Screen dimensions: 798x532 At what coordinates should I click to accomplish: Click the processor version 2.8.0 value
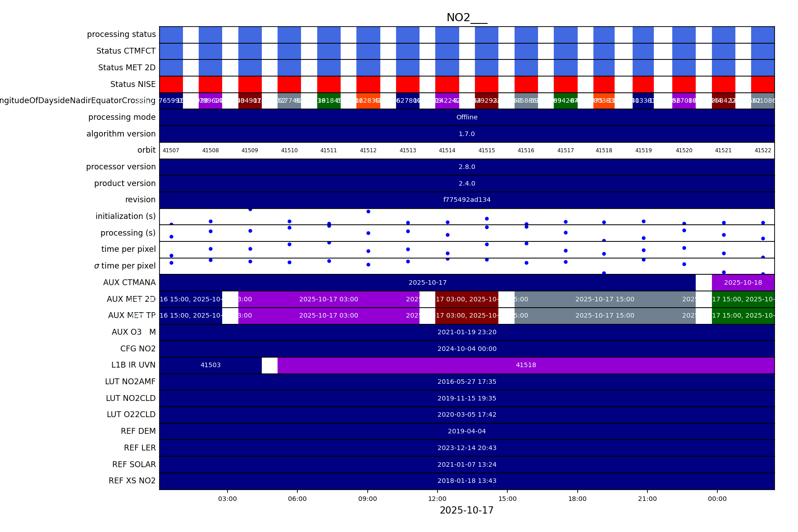[x=466, y=167]
